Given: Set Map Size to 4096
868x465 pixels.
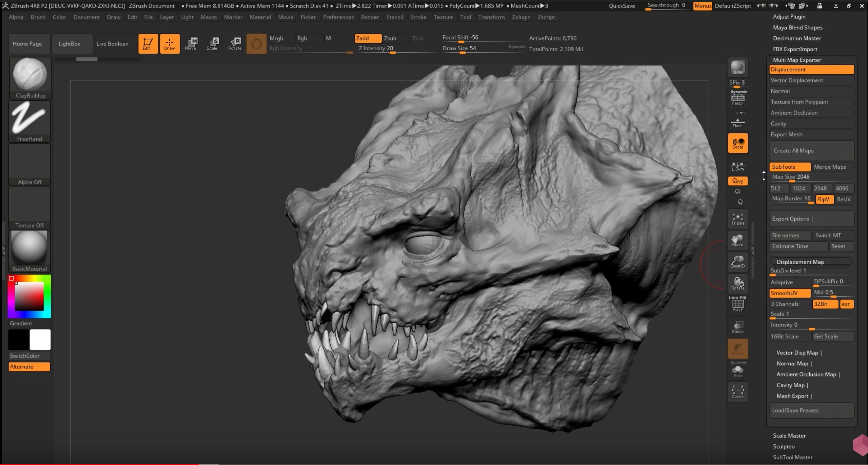Looking at the screenshot, I should point(843,188).
